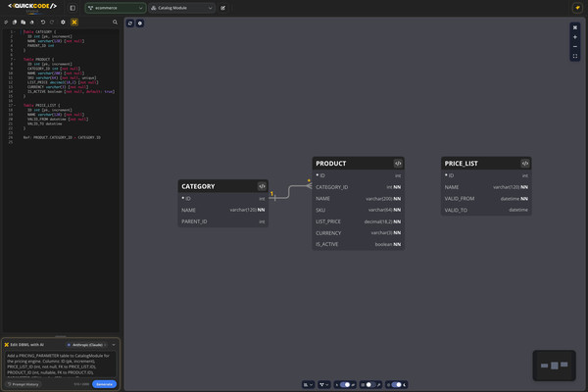Screen dimensions: 588x392
Task: Click the QuickCode Studio logo
Action: [x=32, y=7]
